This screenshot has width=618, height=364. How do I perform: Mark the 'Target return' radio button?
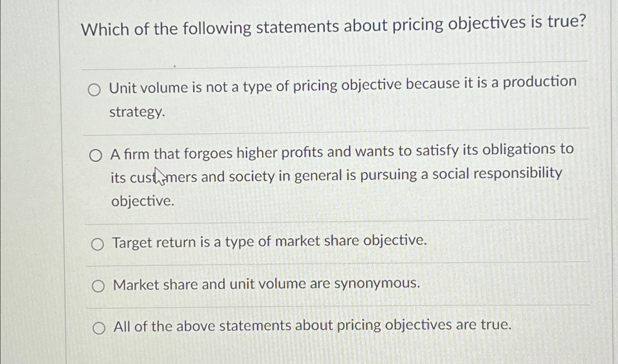click(97, 244)
